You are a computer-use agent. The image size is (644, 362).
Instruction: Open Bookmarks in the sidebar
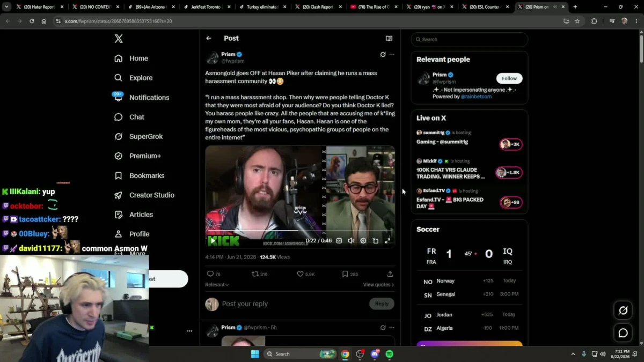140,175
